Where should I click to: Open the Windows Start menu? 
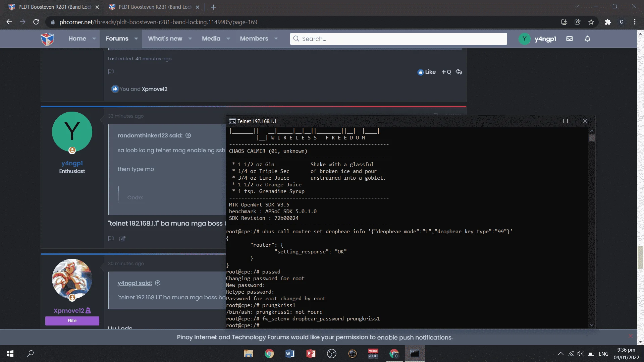click(10, 354)
